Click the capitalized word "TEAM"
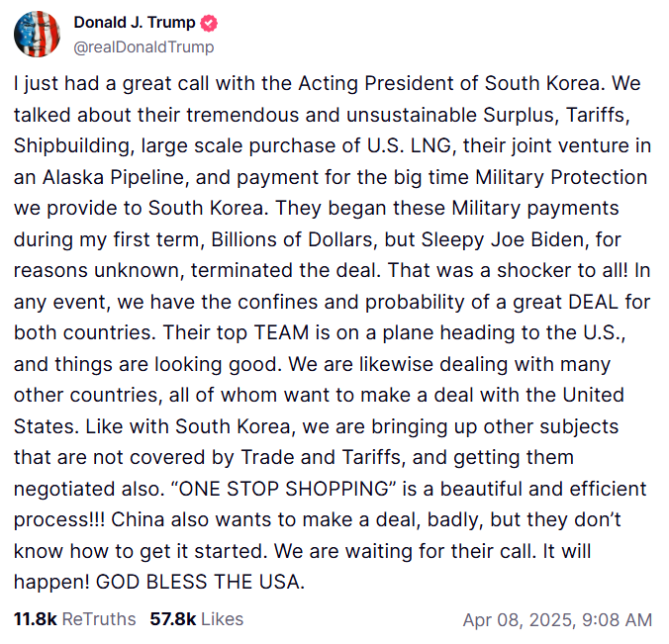This screenshot has height=644, width=669. 281,332
